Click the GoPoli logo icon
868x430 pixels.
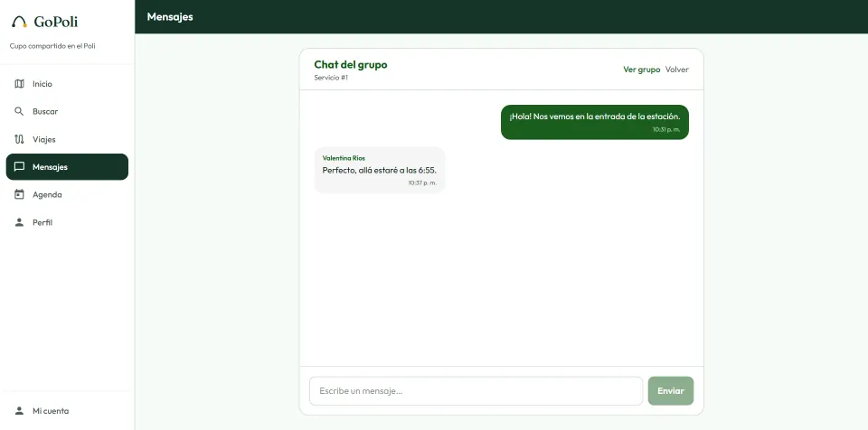tap(19, 23)
